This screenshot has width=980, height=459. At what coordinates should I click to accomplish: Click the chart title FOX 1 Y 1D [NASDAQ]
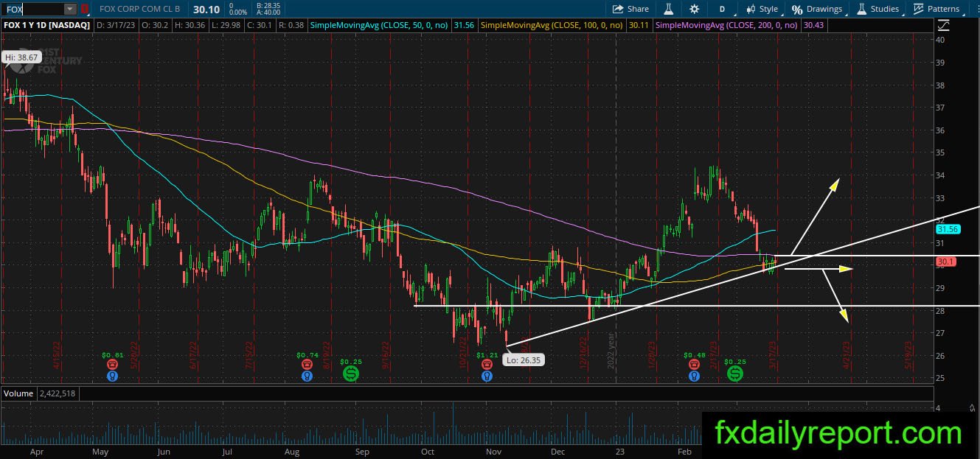click(x=47, y=25)
